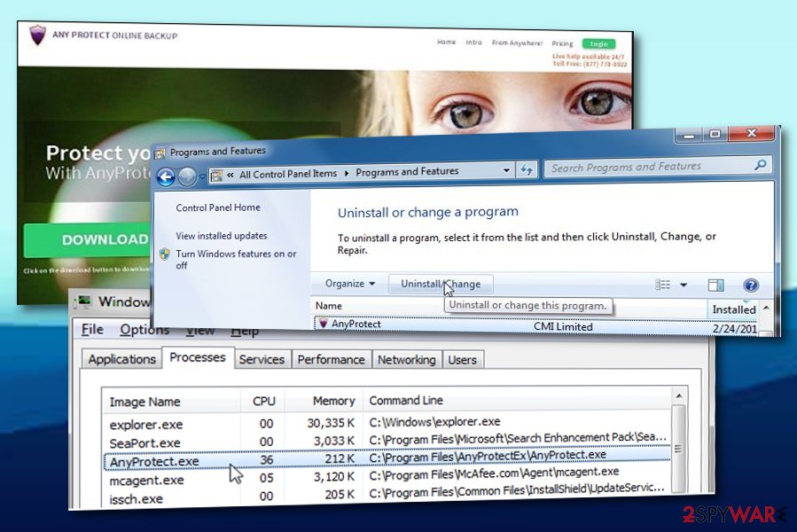The image size is (797, 532).
Task: Click the Forward arrow in Programs and Features
Action: coord(188,176)
